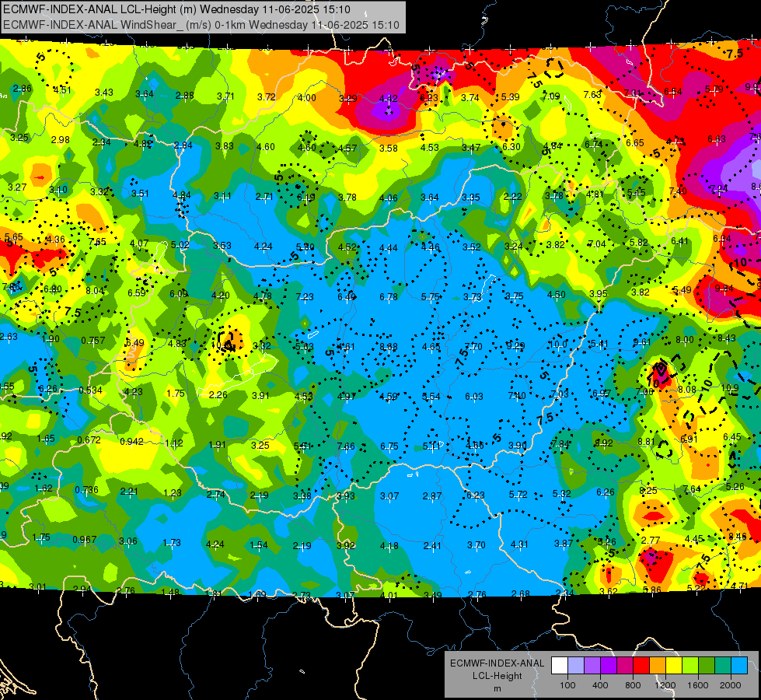
Task: Click the map value 5.32
Action: pyautogui.click(x=562, y=494)
